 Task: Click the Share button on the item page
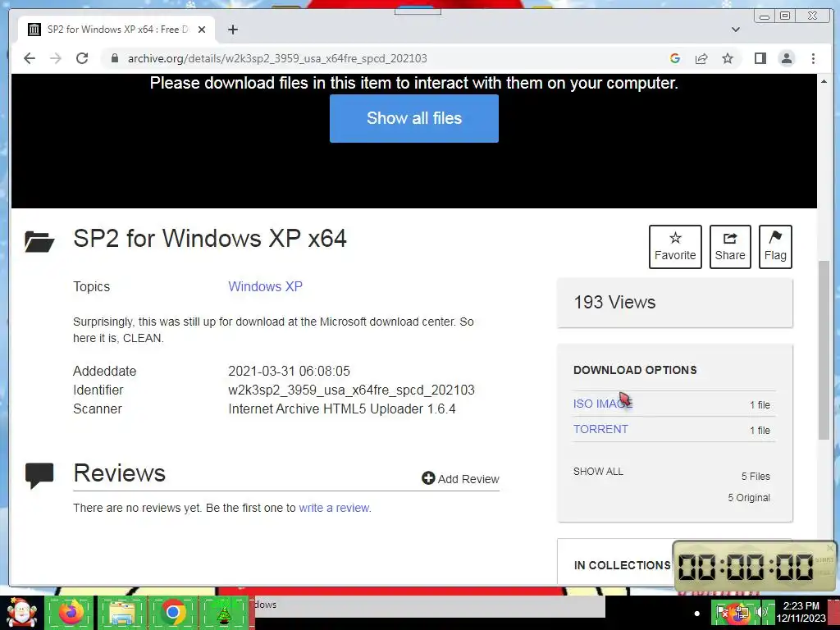tap(730, 247)
